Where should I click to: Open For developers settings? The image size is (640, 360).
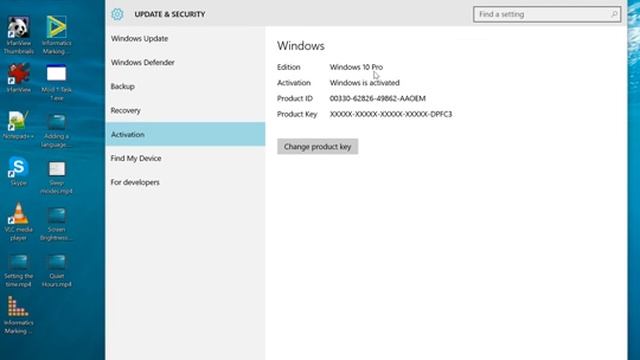pos(185,182)
